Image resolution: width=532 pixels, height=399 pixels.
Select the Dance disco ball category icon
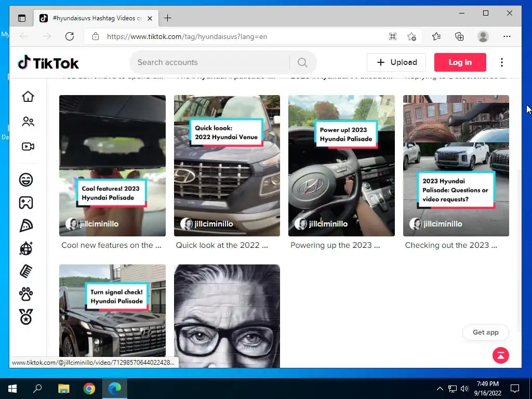tap(26, 248)
